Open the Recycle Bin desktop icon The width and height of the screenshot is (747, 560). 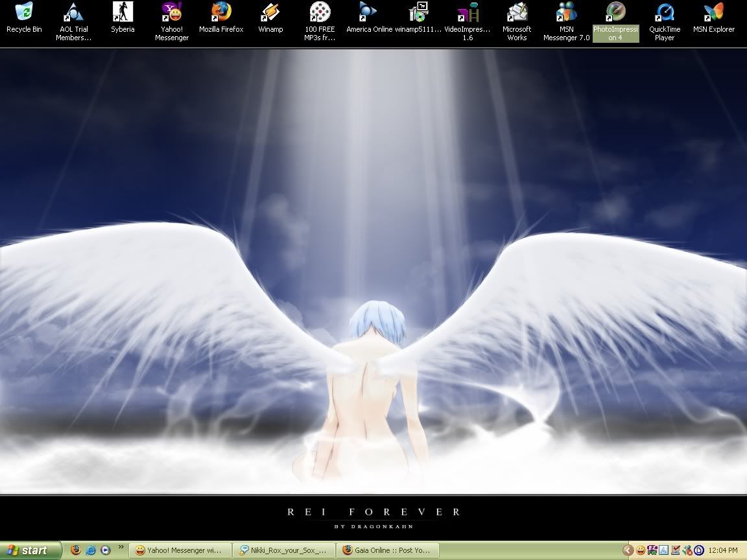tap(24, 18)
